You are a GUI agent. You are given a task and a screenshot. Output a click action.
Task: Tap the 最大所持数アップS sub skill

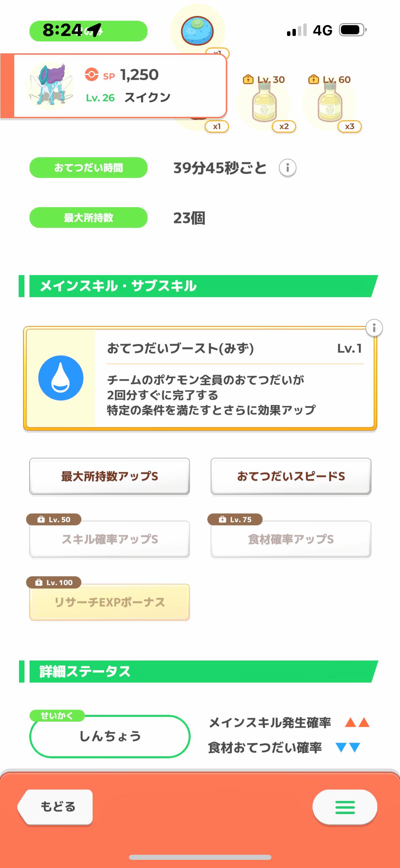click(109, 476)
